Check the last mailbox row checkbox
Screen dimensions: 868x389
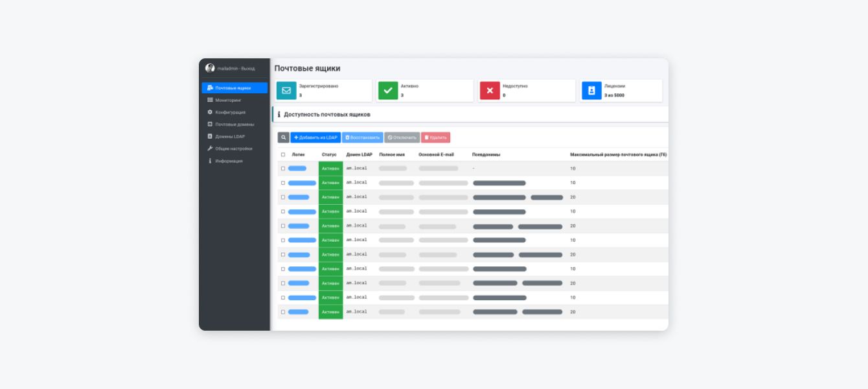pos(283,312)
